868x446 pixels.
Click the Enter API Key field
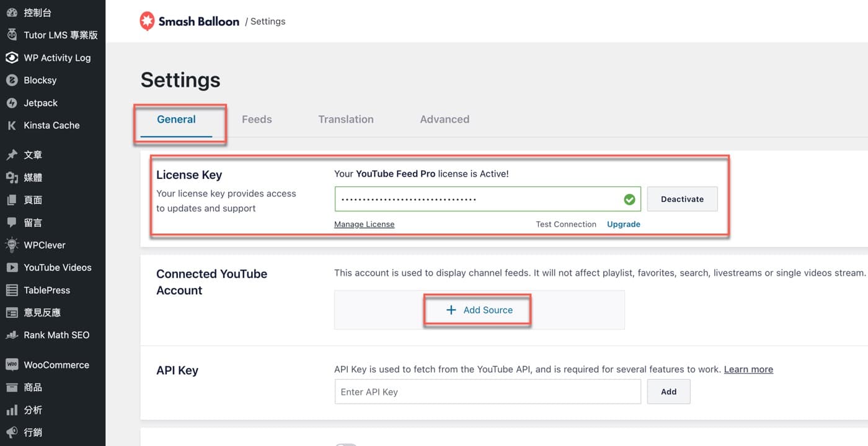488,391
